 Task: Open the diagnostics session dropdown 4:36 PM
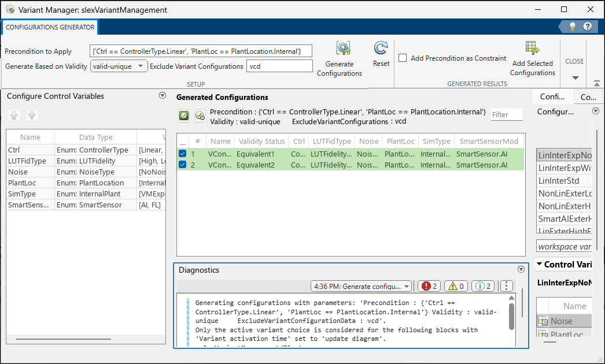361,286
